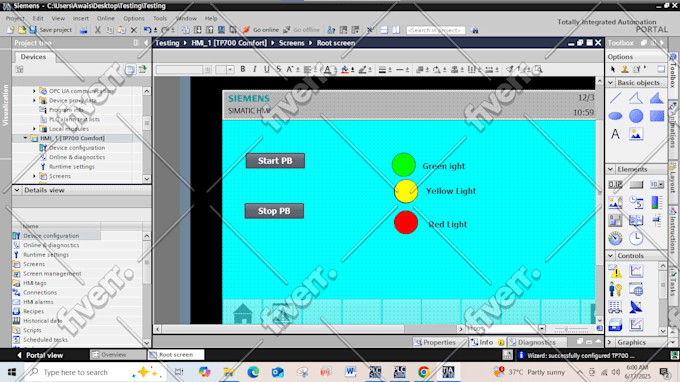Select the Stop PB button on screen
Screen dimensions: 680x382
point(274,211)
